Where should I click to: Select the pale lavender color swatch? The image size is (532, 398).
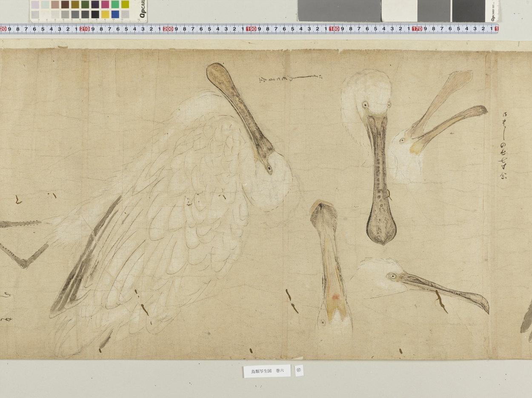click(35, 4)
